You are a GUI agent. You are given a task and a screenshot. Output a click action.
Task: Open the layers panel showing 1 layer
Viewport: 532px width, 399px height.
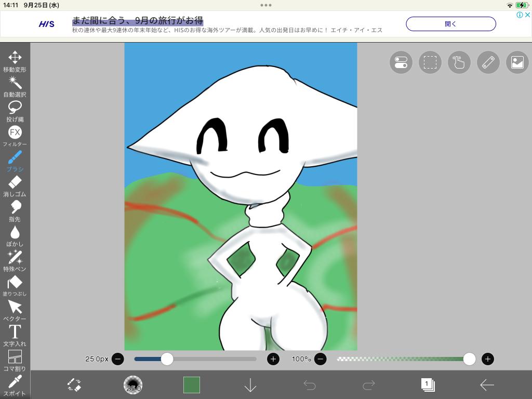point(428,385)
